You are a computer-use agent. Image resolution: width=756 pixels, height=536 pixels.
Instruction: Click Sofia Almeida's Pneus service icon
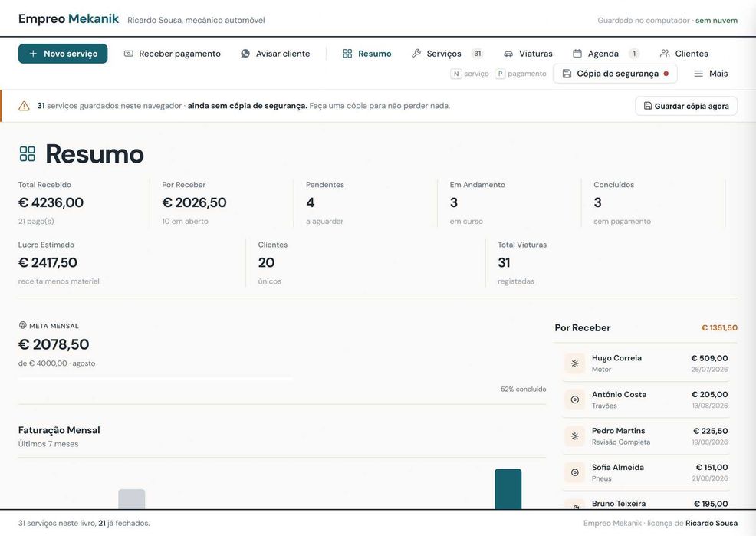tap(575, 473)
